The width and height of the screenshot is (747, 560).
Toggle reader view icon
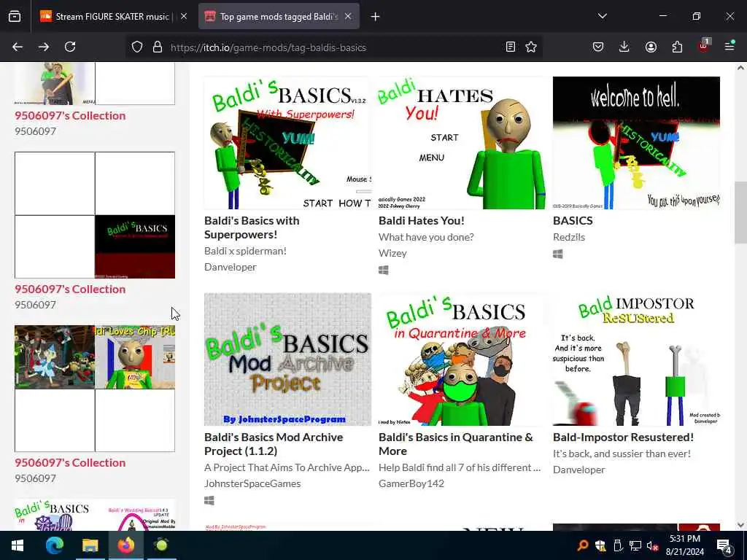(510, 47)
